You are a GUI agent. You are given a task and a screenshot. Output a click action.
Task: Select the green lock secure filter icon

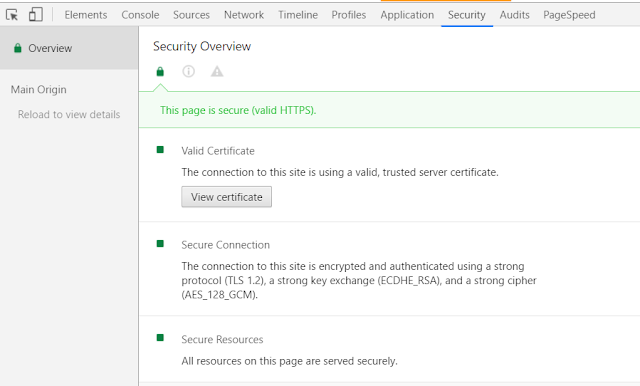click(x=160, y=72)
